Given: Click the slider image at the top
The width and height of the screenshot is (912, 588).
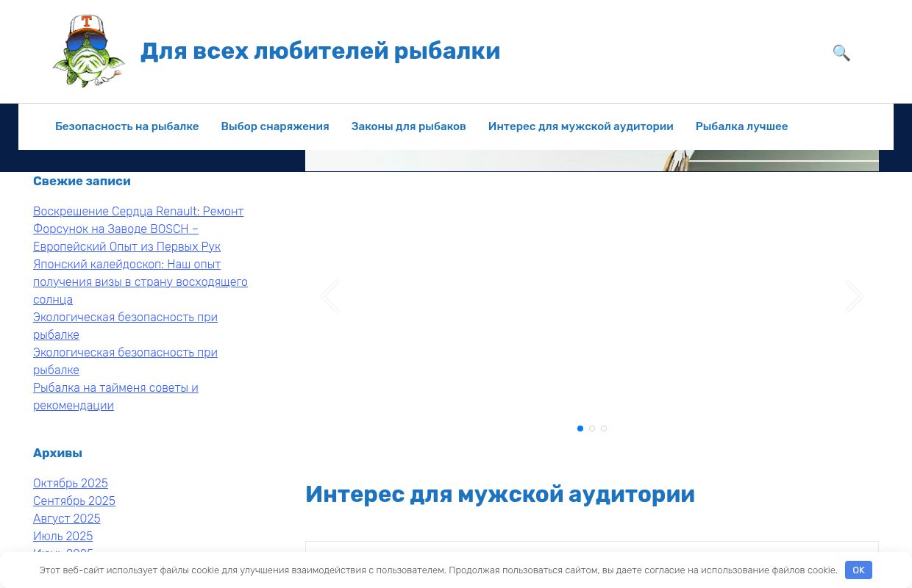Looking at the screenshot, I should [591, 161].
